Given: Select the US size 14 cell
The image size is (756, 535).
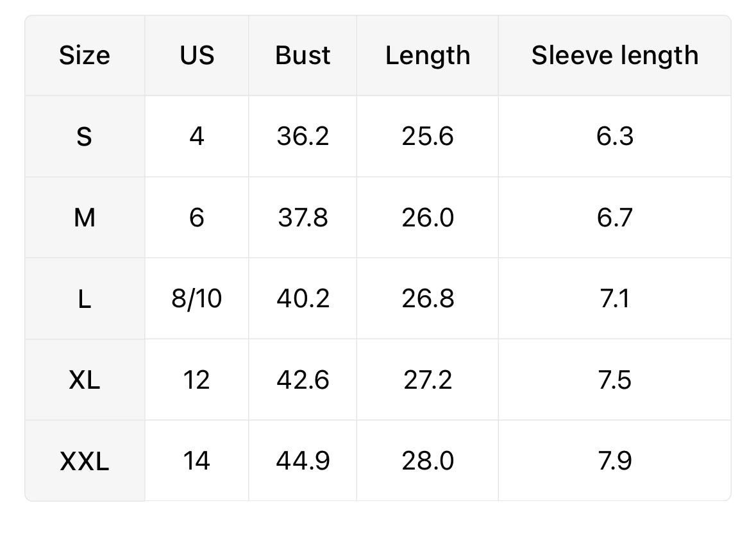Looking at the screenshot, I should coord(197,461).
